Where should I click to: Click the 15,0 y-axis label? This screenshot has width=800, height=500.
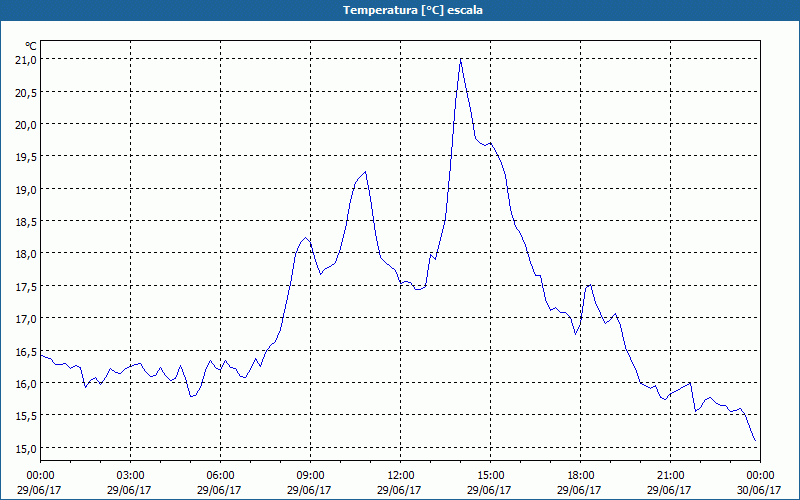(x=26, y=448)
